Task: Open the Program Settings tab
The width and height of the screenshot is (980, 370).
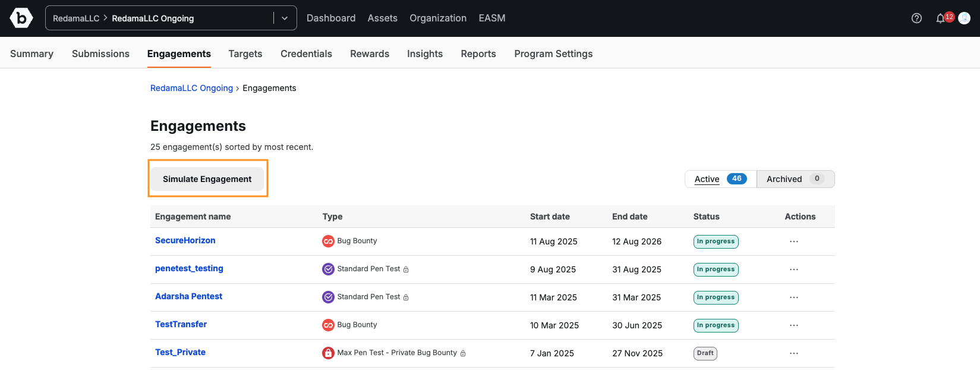Action: pos(553,54)
